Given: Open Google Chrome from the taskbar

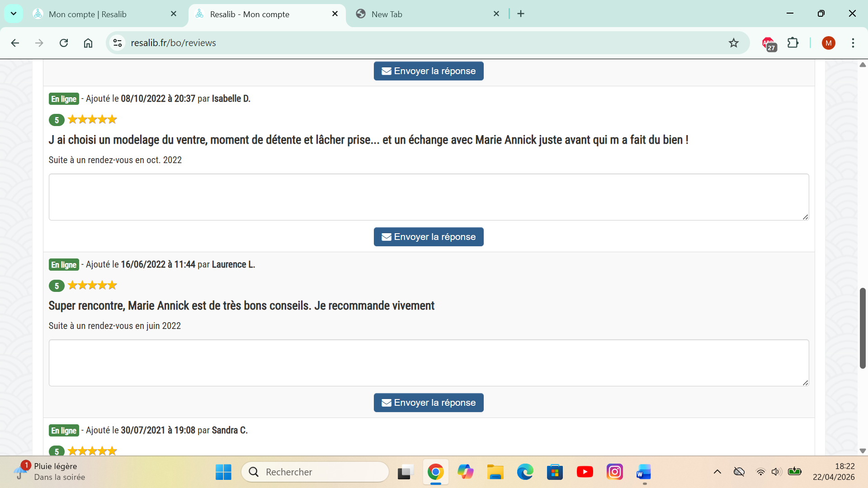Looking at the screenshot, I should point(435,472).
